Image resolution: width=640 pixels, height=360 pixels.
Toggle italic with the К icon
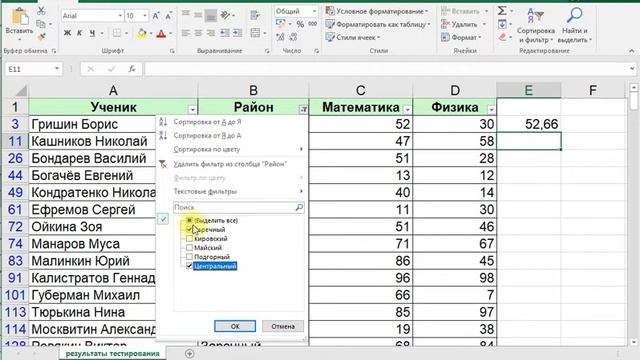click(x=79, y=33)
